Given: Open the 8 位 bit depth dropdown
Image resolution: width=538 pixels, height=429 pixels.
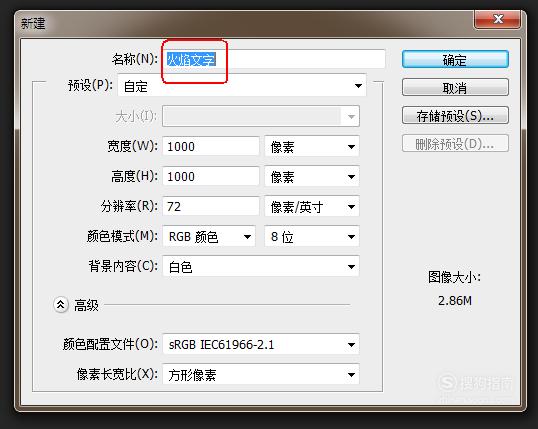Looking at the screenshot, I should pyautogui.click(x=312, y=236).
